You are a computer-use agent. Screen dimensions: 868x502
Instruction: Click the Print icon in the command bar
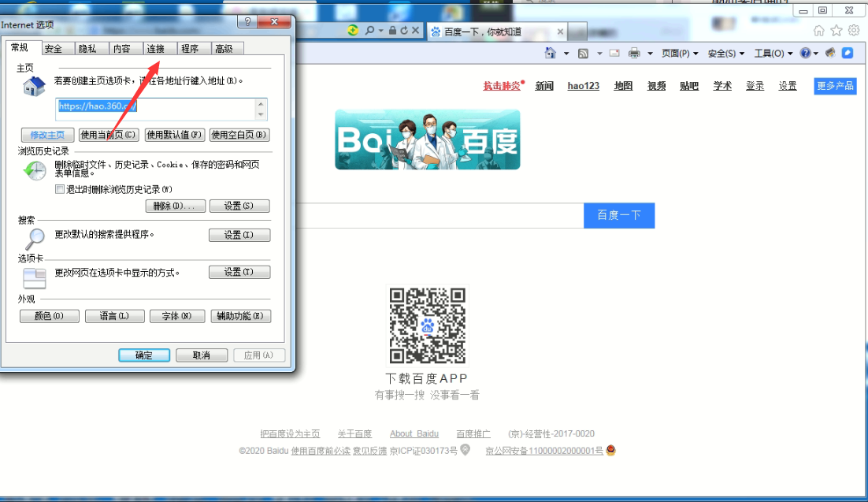[634, 53]
